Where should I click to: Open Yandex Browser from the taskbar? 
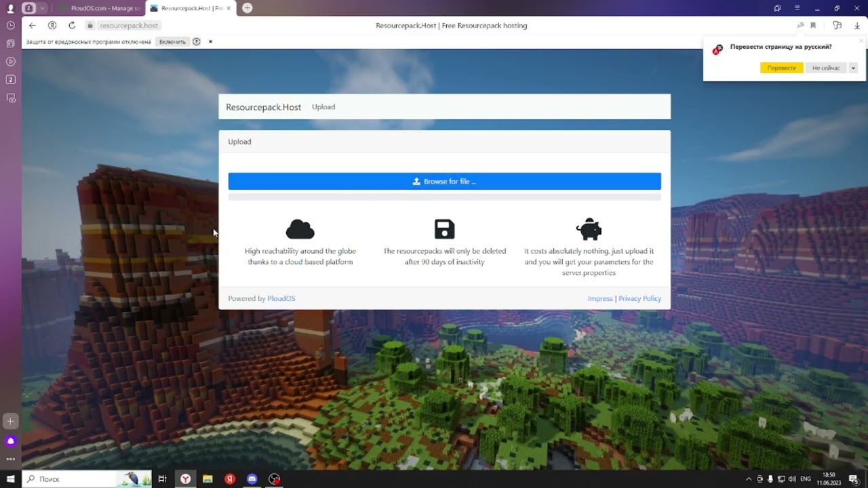(185, 479)
